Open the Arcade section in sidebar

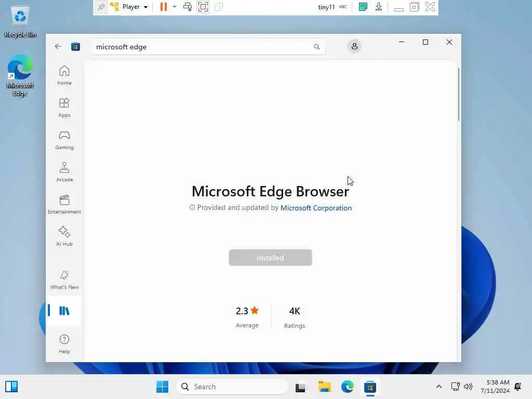pos(64,172)
